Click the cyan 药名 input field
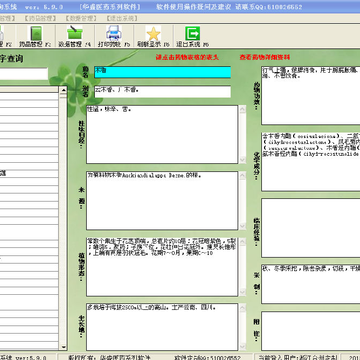 pos(162,72)
